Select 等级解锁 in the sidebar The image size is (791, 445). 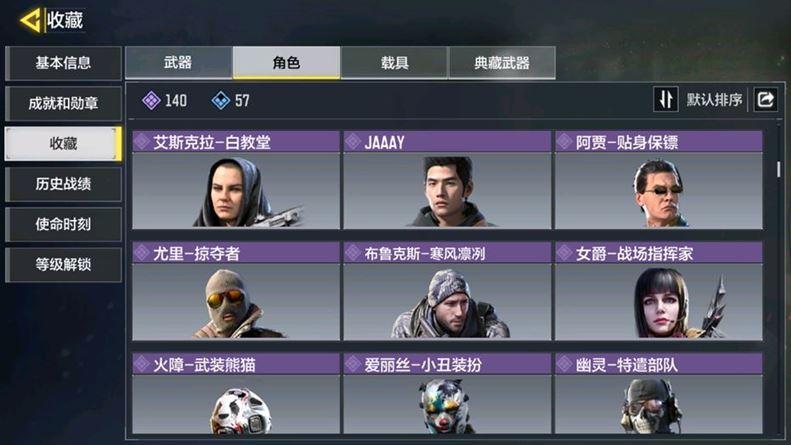[63, 264]
